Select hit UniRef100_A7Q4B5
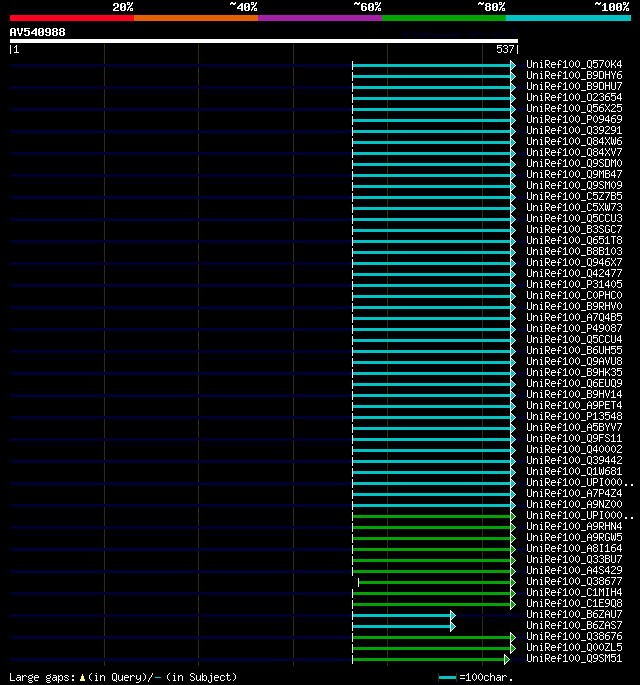640x685 pixels. pos(574,317)
